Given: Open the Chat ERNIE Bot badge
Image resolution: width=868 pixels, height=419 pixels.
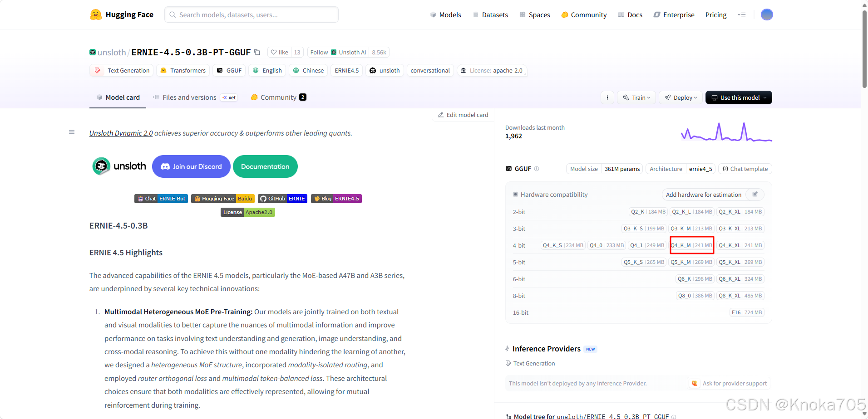Looking at the screenshot, I should (161, 199).
